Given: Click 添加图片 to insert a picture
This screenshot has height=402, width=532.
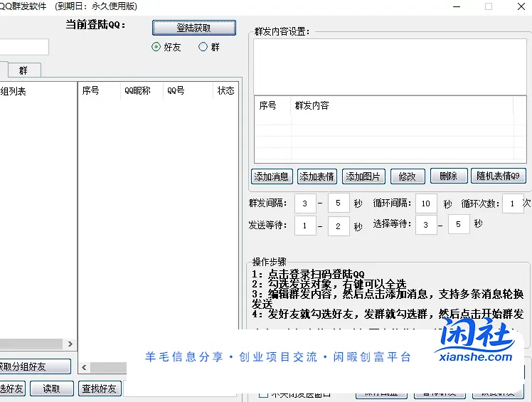Looking at the screenshot, I should [363, 176].
